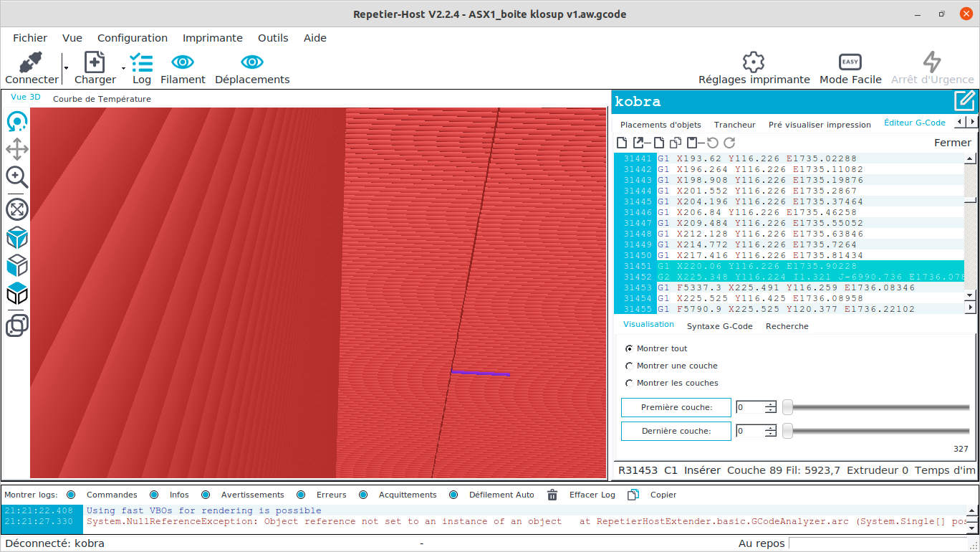Click the undo icon in G-Code editor
This screenshot has height=552, width=980.
[x=713, y=143]
